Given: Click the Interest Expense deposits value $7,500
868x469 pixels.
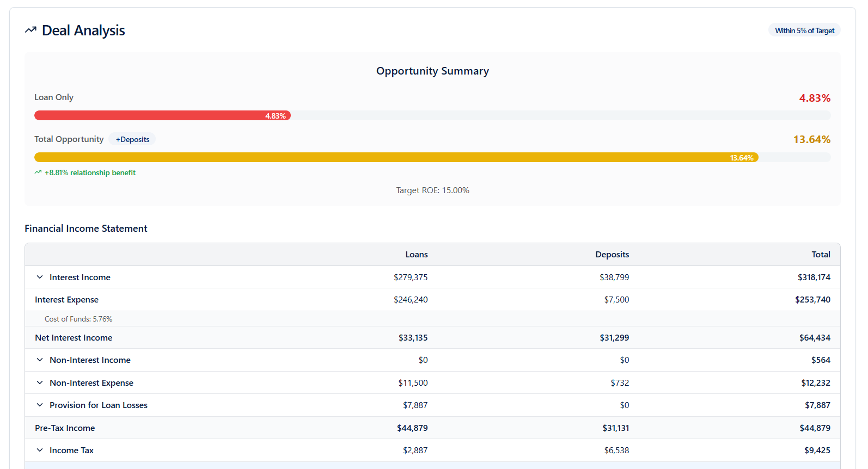Looking at the screenshot, I should click(x=616, y=300).
